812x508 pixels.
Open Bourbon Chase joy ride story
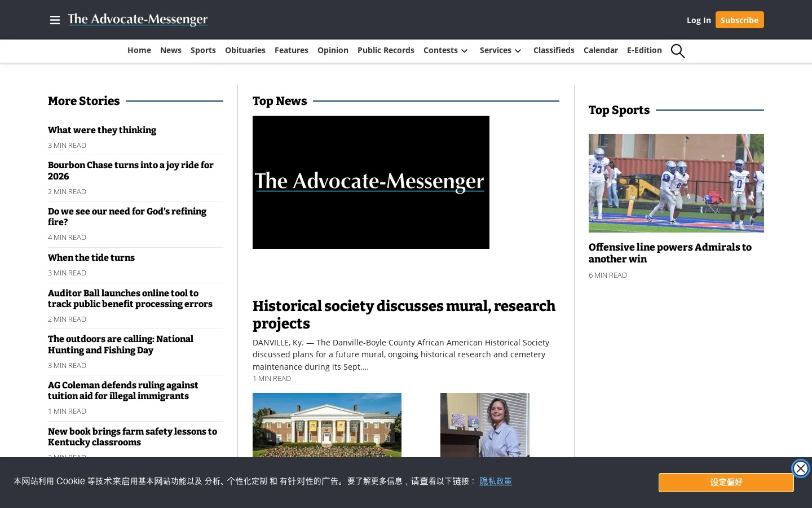coord(131,170)
